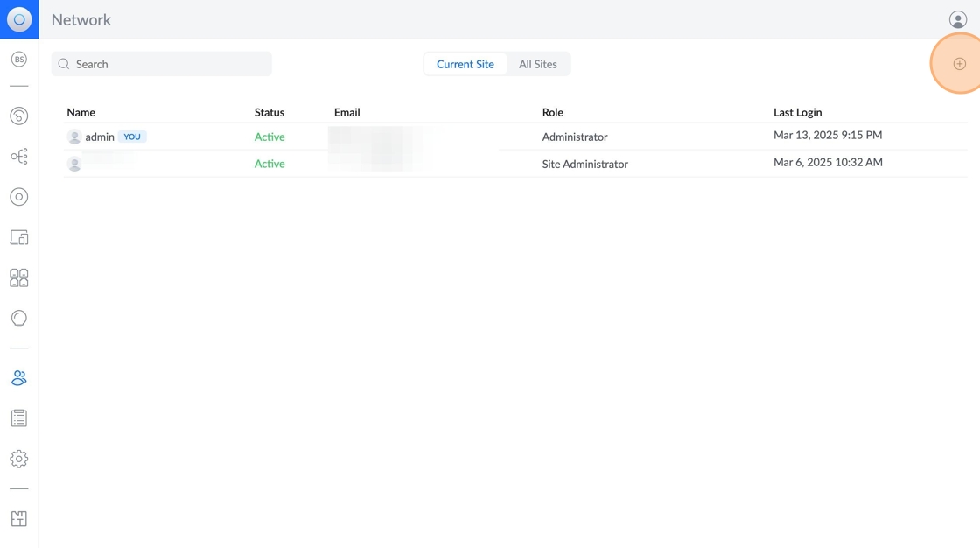Focus the Search input field
980x548 pixels.
tap(161, 64)
